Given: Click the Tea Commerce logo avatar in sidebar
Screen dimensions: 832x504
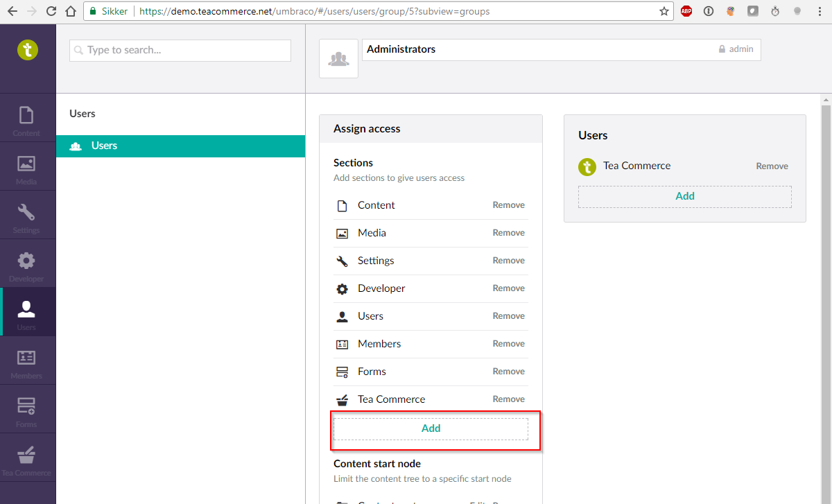Looking at the screenshot, I should click(x=28, y=49).
